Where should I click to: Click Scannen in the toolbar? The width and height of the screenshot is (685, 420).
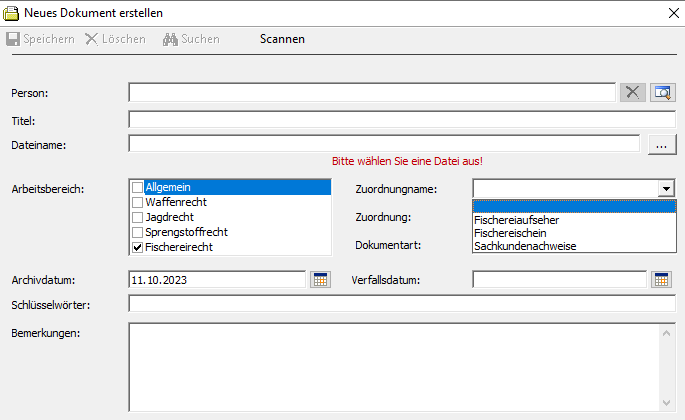click(282, 39)
